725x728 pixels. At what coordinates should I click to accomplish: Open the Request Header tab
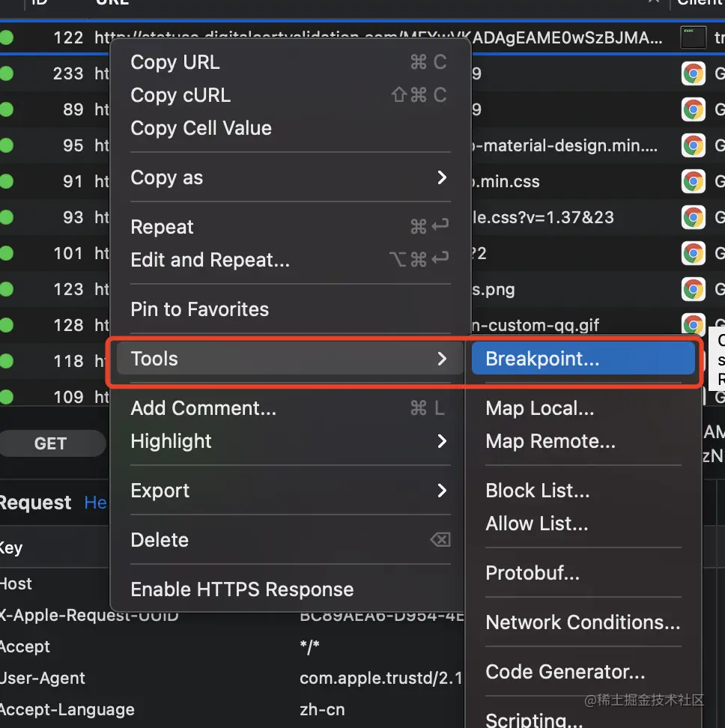(x=96, y=503)
